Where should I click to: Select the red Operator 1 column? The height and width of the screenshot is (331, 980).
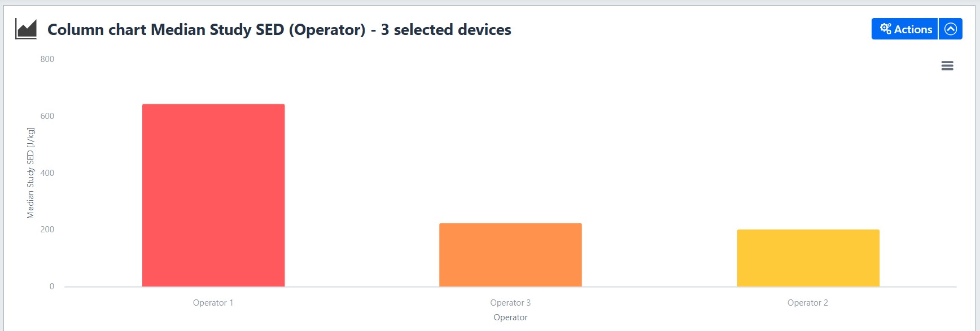tap(213, 195)
